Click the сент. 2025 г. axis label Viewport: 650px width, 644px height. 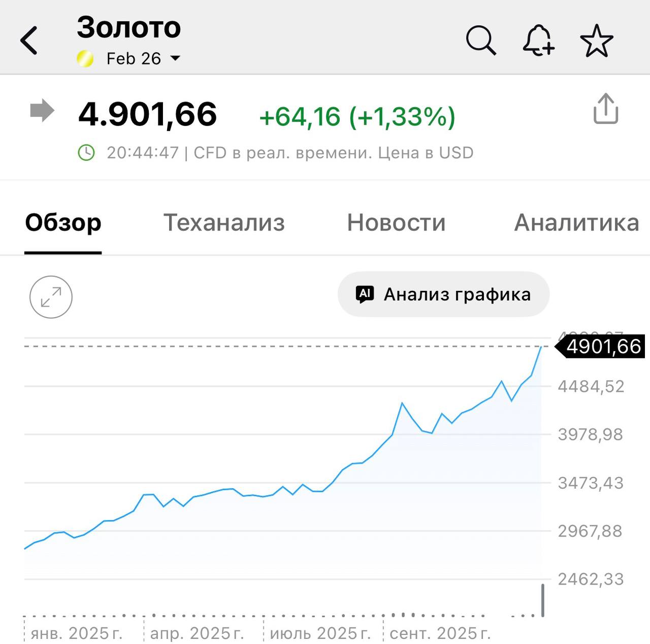coord(440,633)
